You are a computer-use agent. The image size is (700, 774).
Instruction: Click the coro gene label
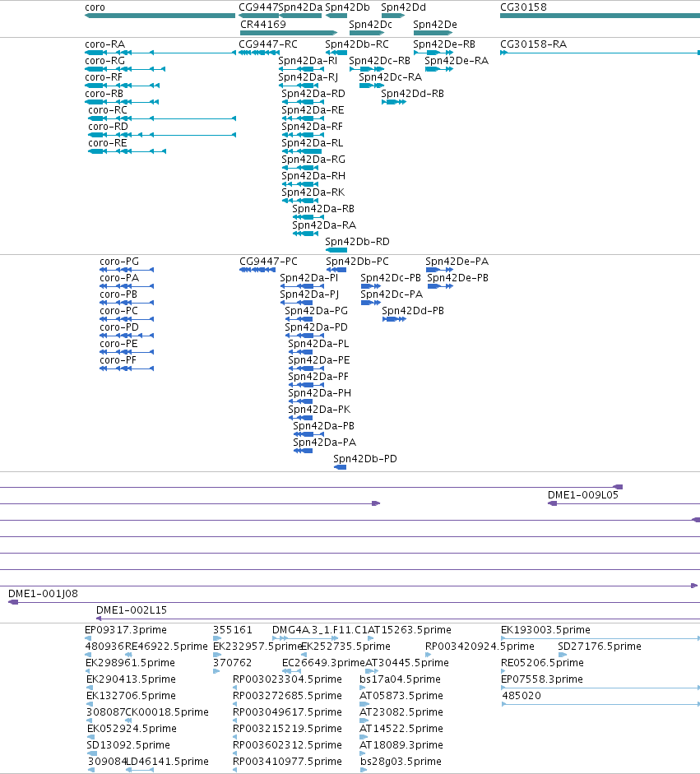click(x=95, y=7)
